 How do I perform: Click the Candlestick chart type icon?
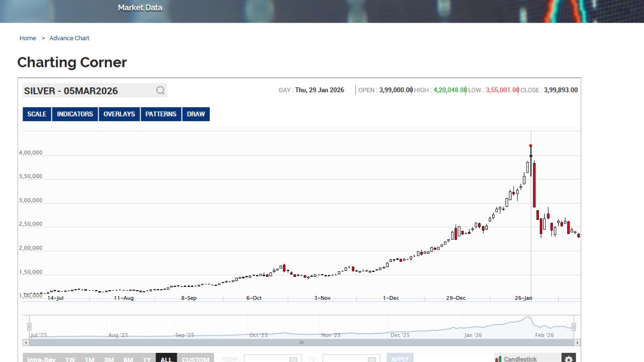[499, 359]
